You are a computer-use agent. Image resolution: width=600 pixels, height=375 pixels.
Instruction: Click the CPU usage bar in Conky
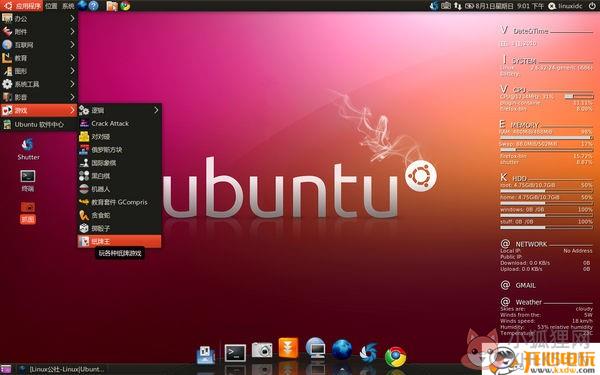579,96
